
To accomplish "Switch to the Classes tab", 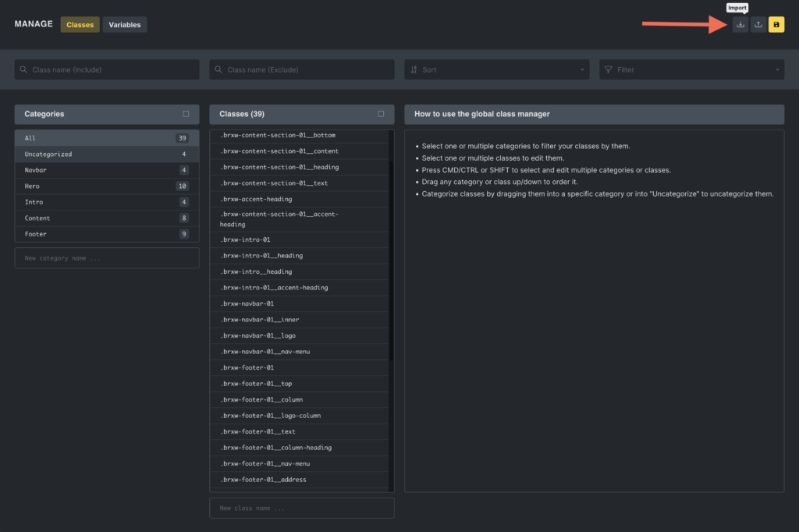I will tap(80, 25).
